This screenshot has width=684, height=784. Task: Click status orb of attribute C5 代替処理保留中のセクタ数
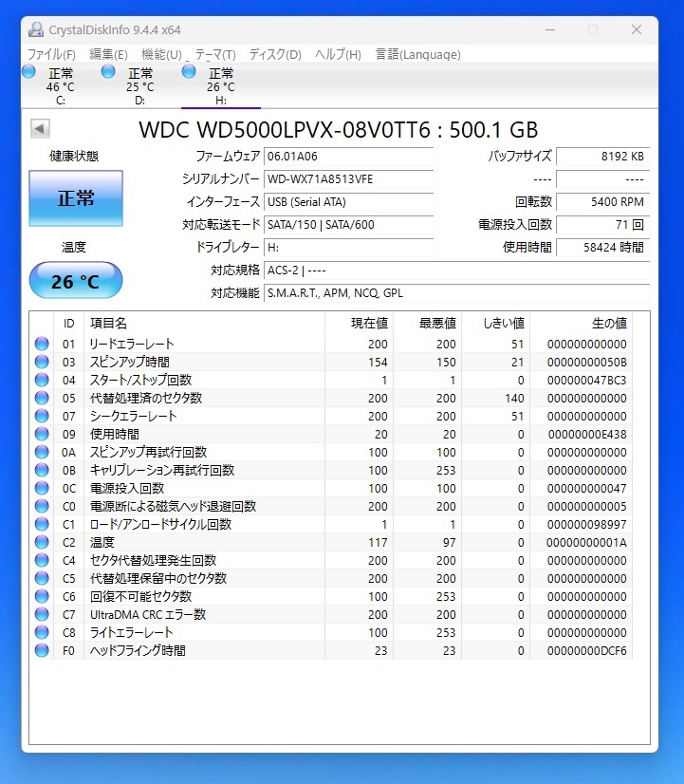[42, 578]
